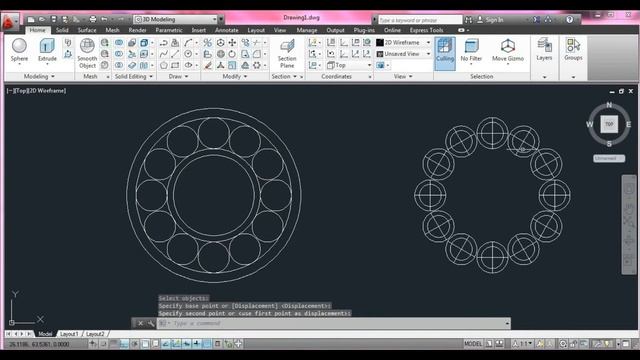Click the Unnamed UCS button below ViewCube
This screenshot has width=640, height=360.
coord(609,158)
